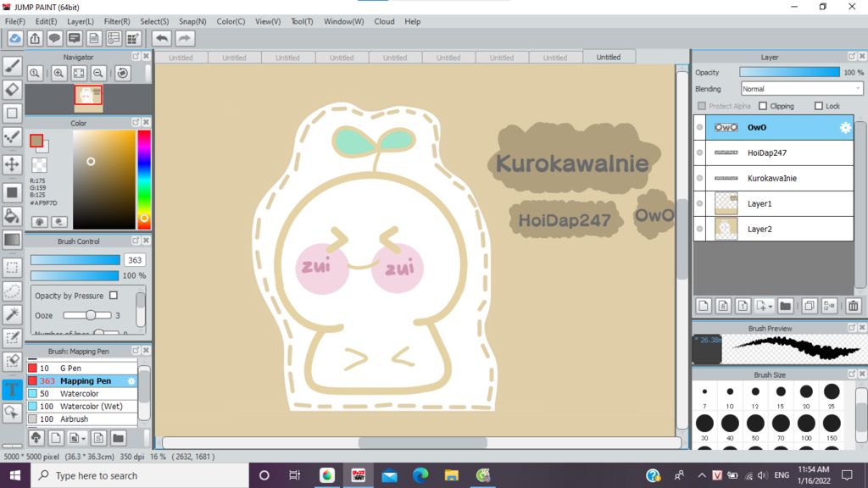Toggle visibility of the OwO layer
The height and width of the screenshot is (488, 868).
coord(699,127)
